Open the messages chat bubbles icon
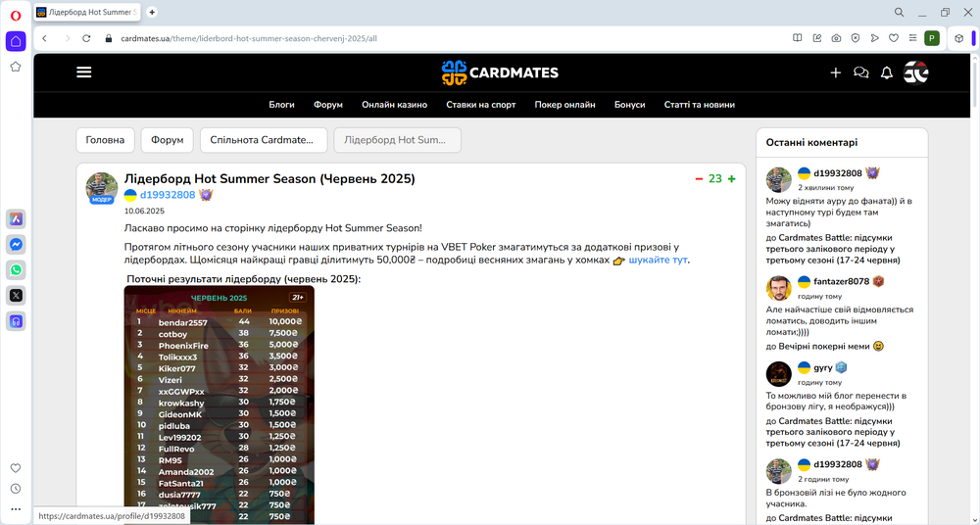Screen dimensions: 980x525 (861, 73)
